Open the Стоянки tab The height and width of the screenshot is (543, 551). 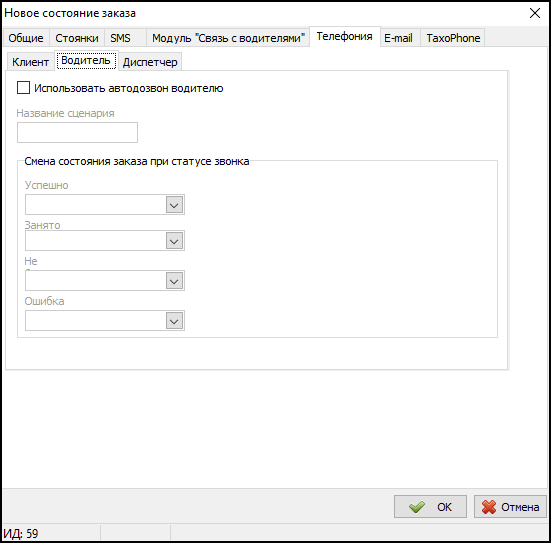77,38
